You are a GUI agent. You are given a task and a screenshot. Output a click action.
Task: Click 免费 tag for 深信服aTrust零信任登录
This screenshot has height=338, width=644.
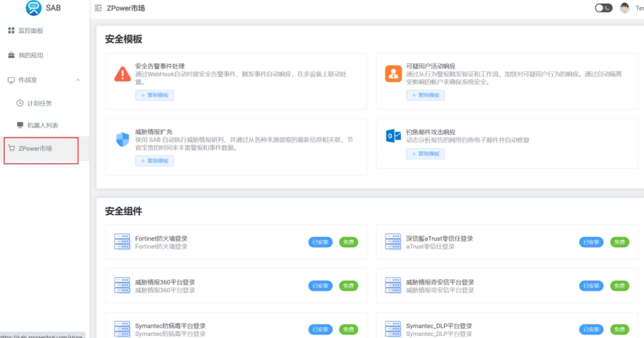pyautogui.click(x=619, y=242)
